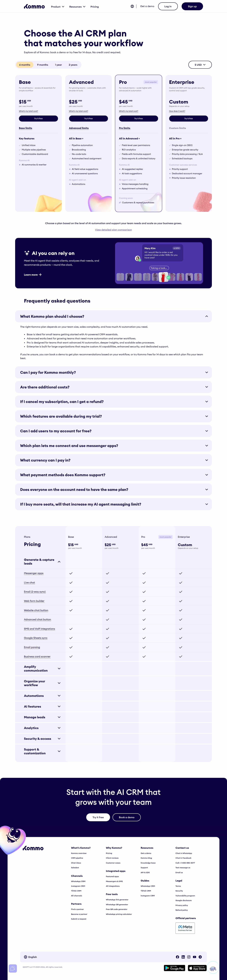Screen dimensions: 227x980
Task: Click the Google Play download badge
Action: (x=174, y=968)
